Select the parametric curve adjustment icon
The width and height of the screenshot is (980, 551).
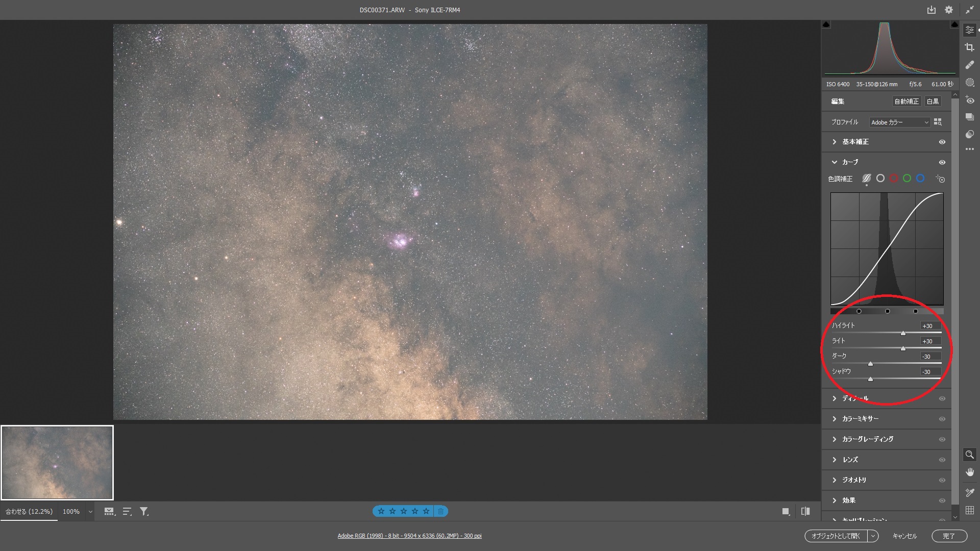pyautogui.click(x=866, y=179)
